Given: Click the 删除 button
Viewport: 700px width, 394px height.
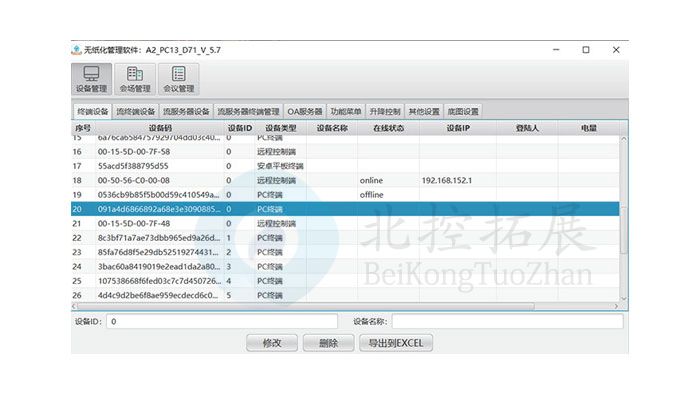Looking at the screenshot, I should (x=329, y=343).
